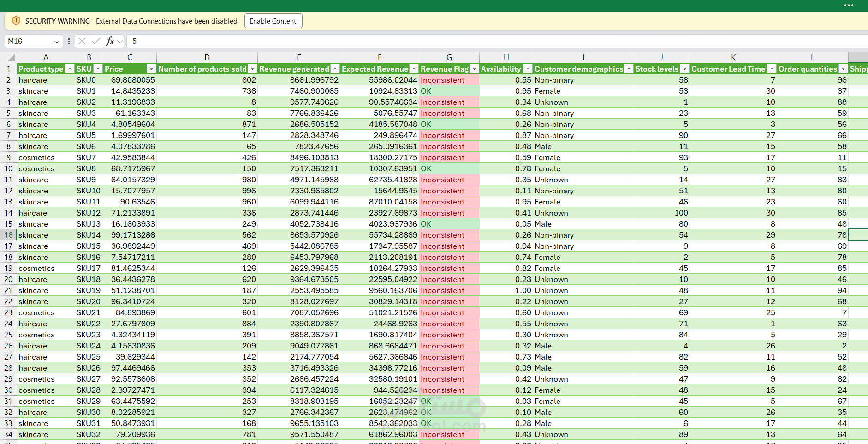Screen dimensions: 868x444
Task: Click price cell 99.1713286
Action: click(x=130, y=235)
